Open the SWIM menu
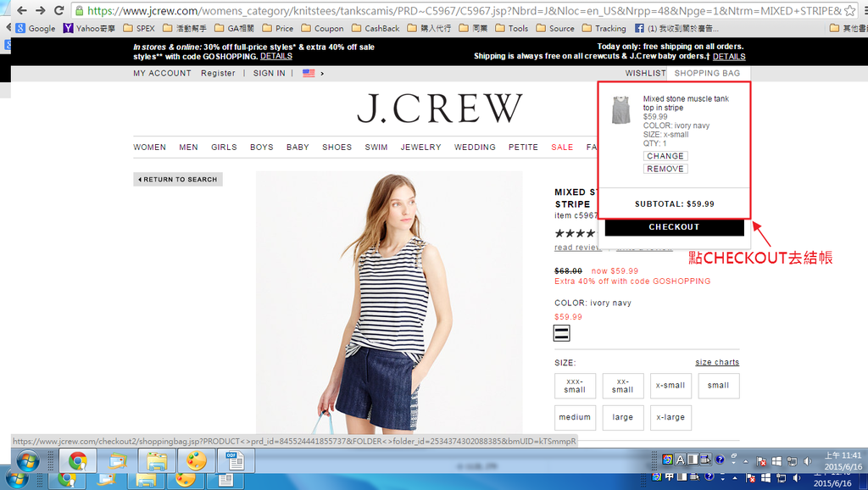This screenshot has height=490, width=868. click(376, 148)
